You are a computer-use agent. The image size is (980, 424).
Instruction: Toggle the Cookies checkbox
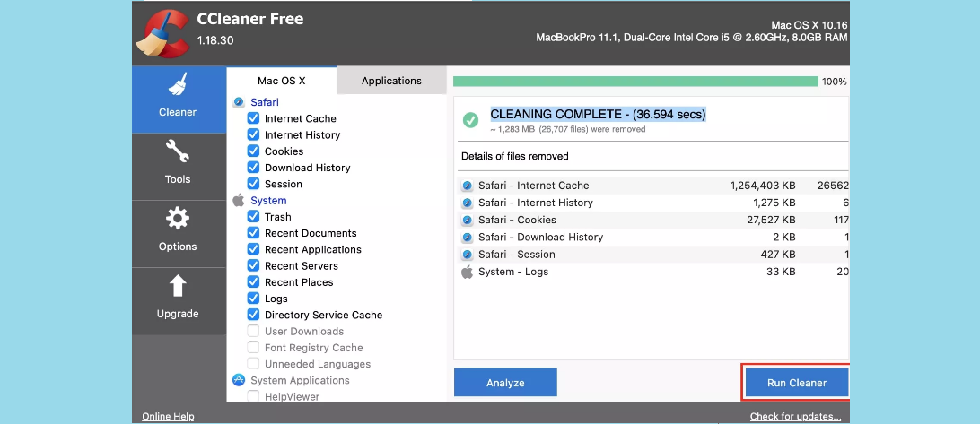point(253,151)
